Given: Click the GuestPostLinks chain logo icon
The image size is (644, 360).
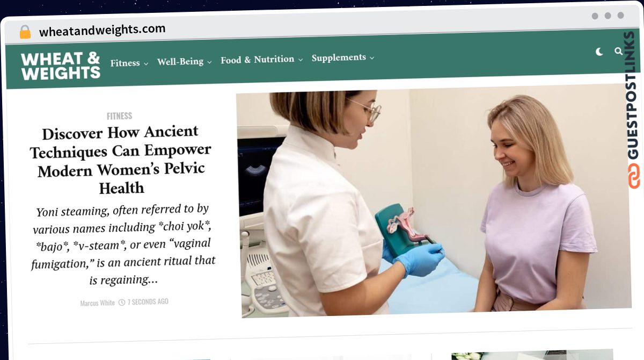Looking at the screenshot, I should click(634, 176).
